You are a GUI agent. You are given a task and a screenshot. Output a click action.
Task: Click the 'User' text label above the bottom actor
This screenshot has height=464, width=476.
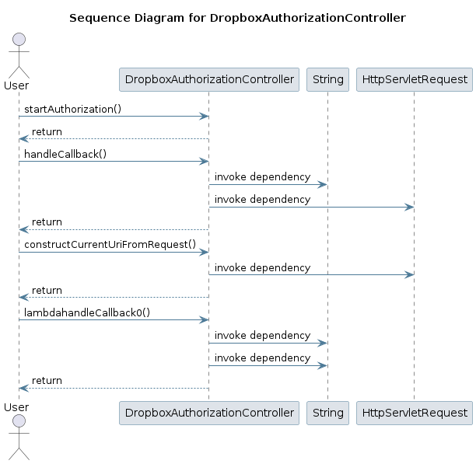16,407
